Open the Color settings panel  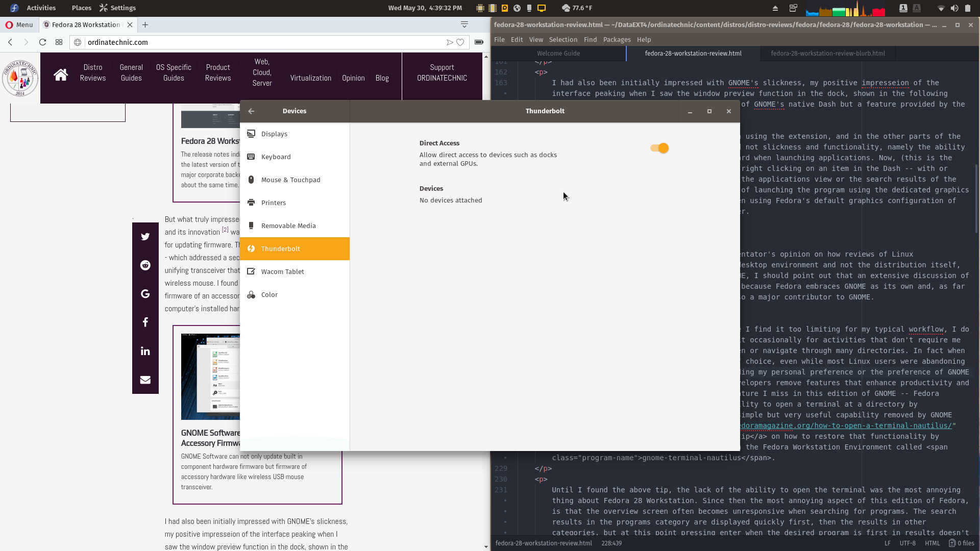(295, 294)
